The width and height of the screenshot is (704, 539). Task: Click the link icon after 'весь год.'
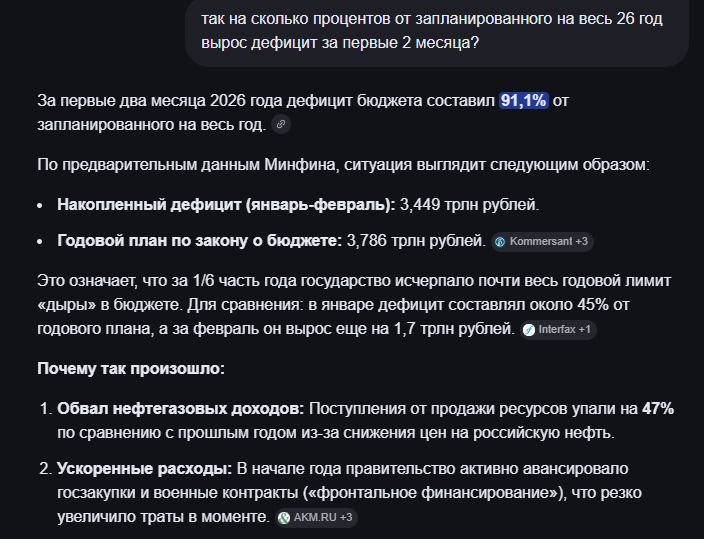[281, 125]
